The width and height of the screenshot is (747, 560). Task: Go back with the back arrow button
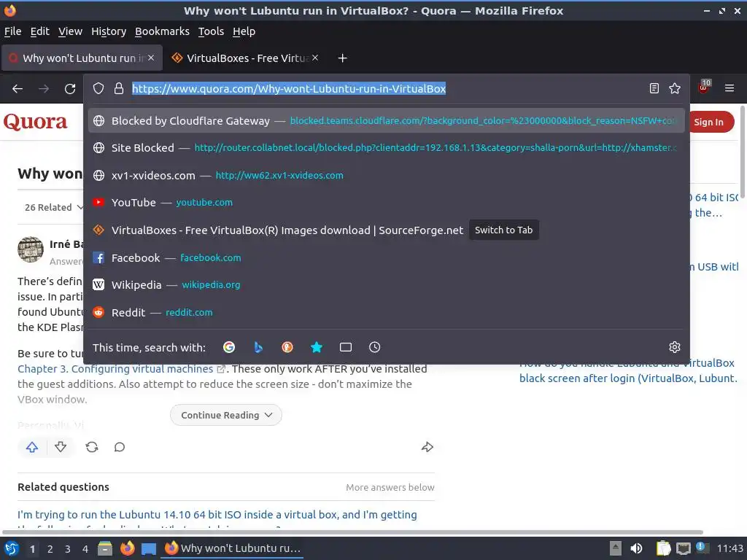[18, 88]
